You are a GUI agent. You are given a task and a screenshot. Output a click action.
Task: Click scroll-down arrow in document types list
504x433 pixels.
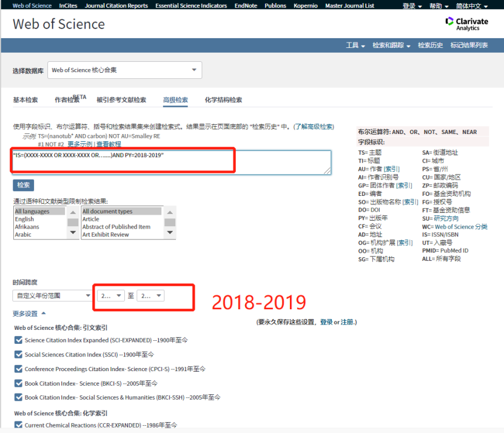[x=170, y=232]
